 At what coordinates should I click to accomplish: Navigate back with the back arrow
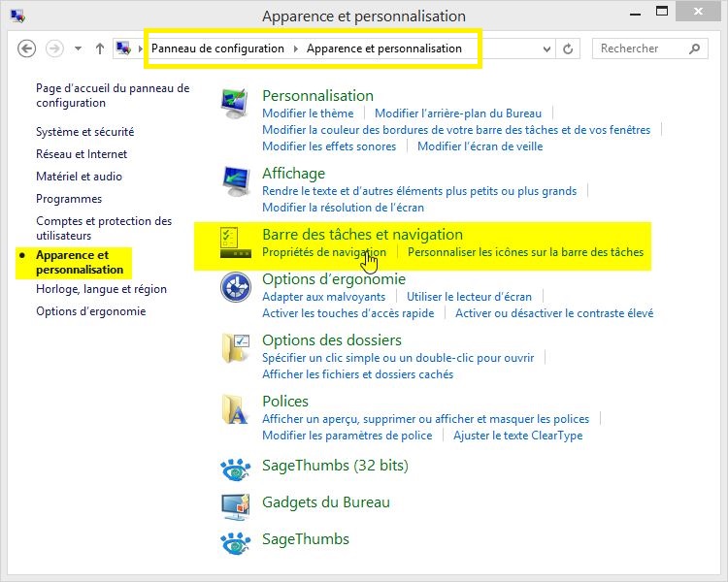pyautogui.click(x=27, y=48)
